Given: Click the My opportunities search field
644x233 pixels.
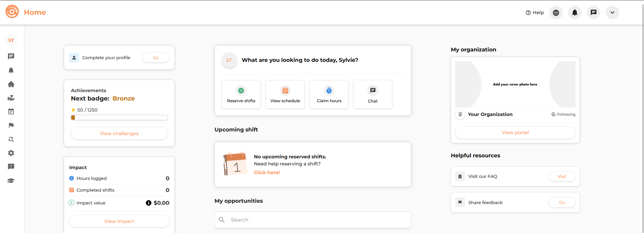Looking at the screenshot, I should coord(313,220).
